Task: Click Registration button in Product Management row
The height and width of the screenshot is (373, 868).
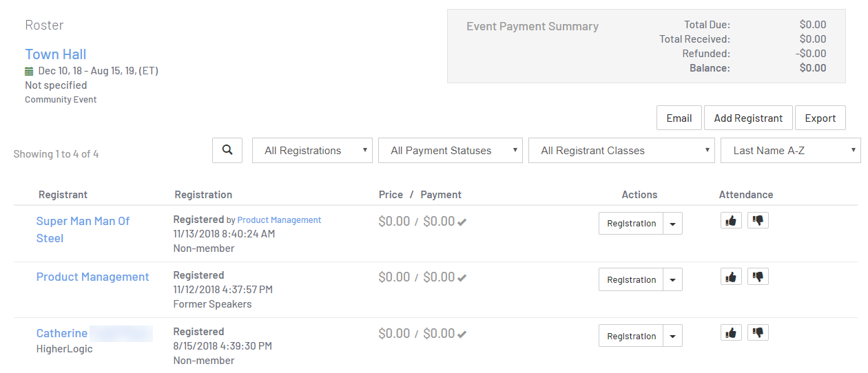Action: click(631, 280)
